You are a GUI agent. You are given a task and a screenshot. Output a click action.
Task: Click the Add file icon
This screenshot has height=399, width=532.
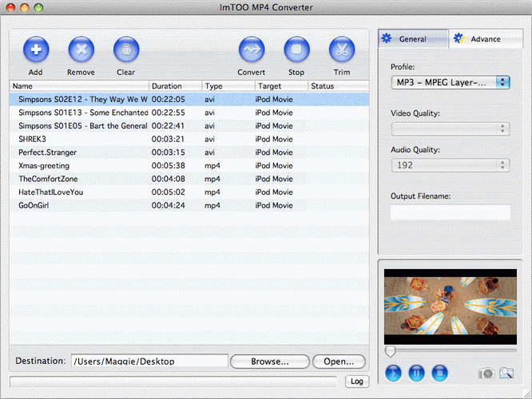(35, 49)
